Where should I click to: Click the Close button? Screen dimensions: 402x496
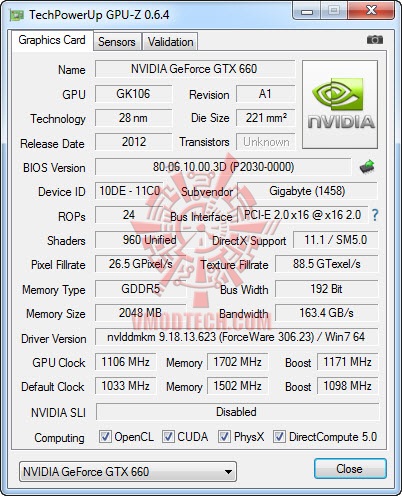click(350, 469)
